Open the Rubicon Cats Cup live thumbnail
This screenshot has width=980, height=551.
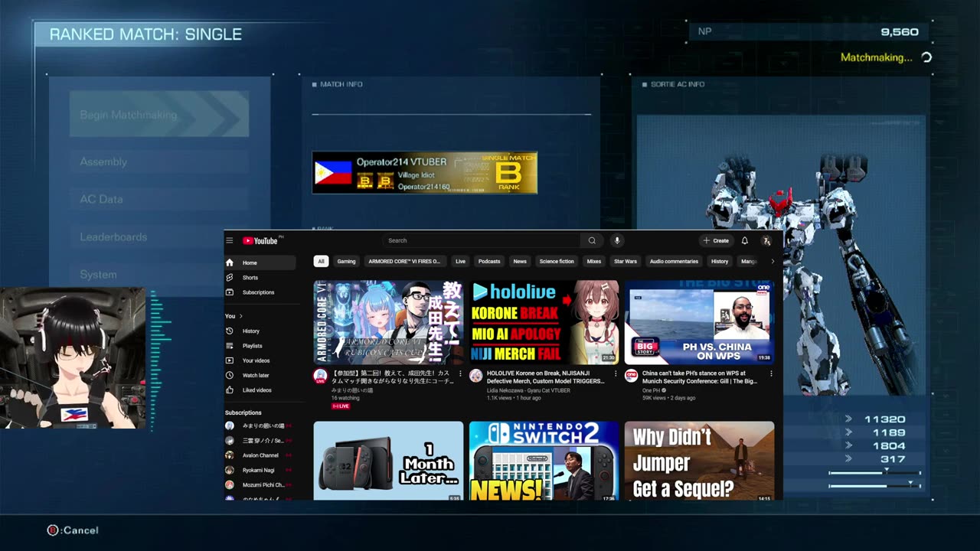(388, 322)
